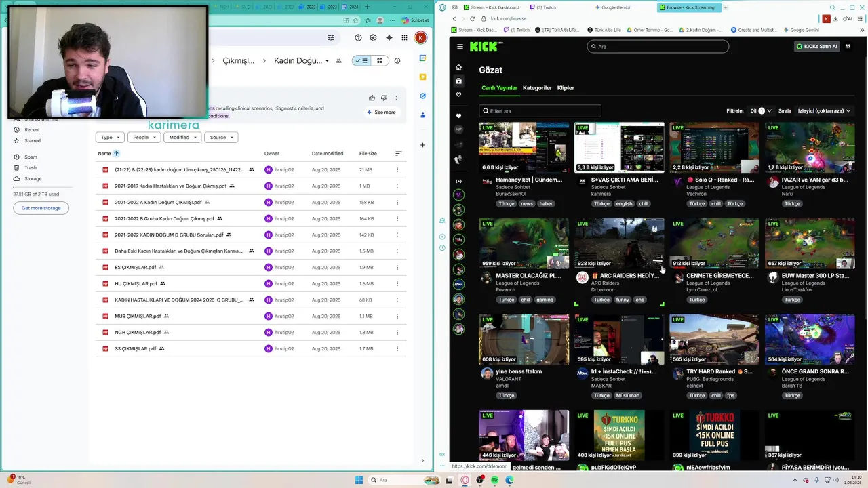This screenshot has height=488, width=868.
Task: Open the Google account avatar K in Drive
Action: click(420, 38)
